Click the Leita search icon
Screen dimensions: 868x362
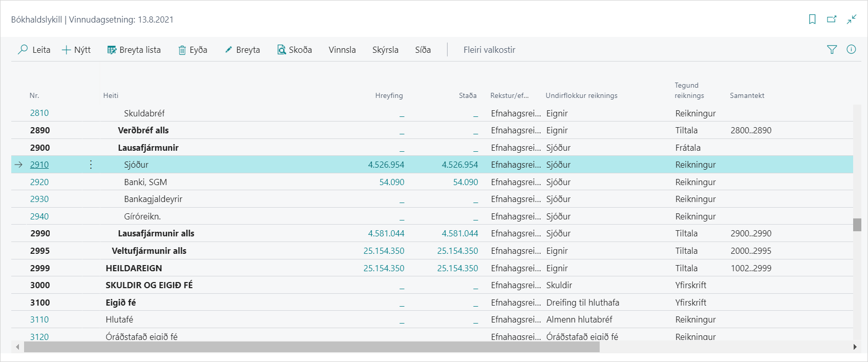(x=23, y=50)
